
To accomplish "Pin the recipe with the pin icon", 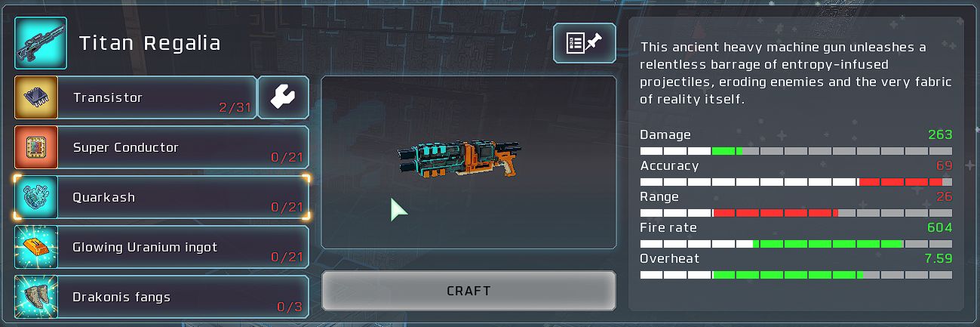I will click(x=585, y=43).
